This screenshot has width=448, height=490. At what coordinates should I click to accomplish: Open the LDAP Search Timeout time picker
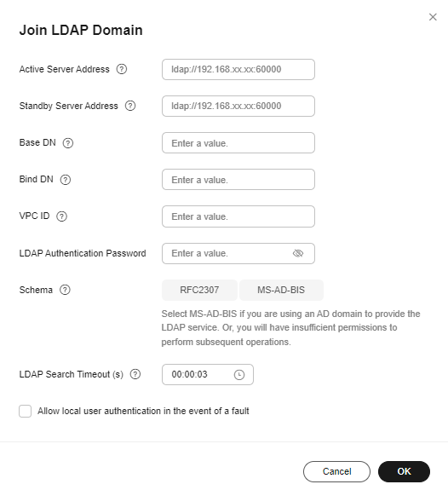(x=208, y=374)
